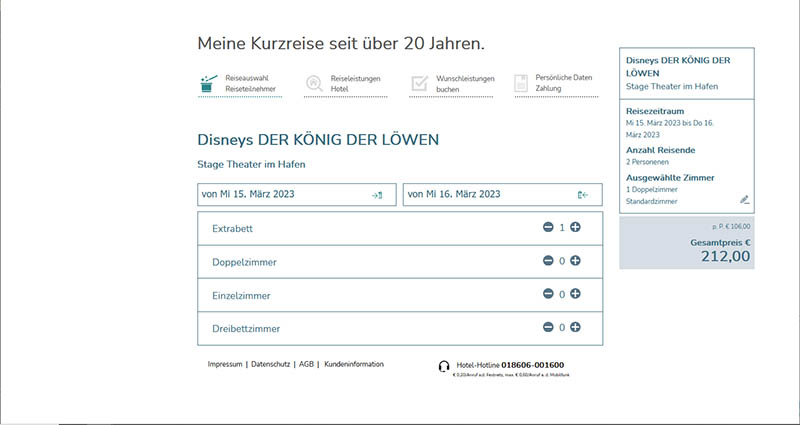Click the '2 Personenen' text
The image size is (800, 425).
click(647, 162)
